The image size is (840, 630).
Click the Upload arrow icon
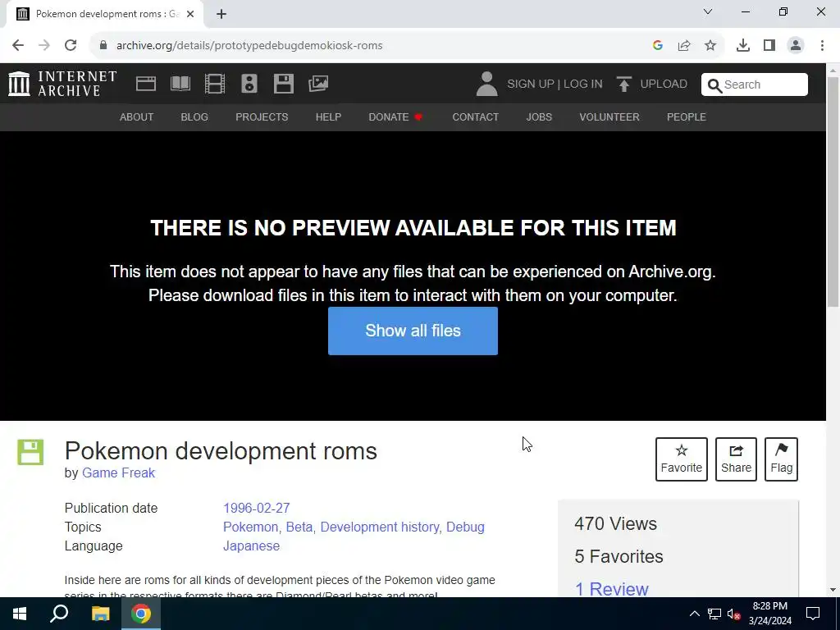pos(623,84)
